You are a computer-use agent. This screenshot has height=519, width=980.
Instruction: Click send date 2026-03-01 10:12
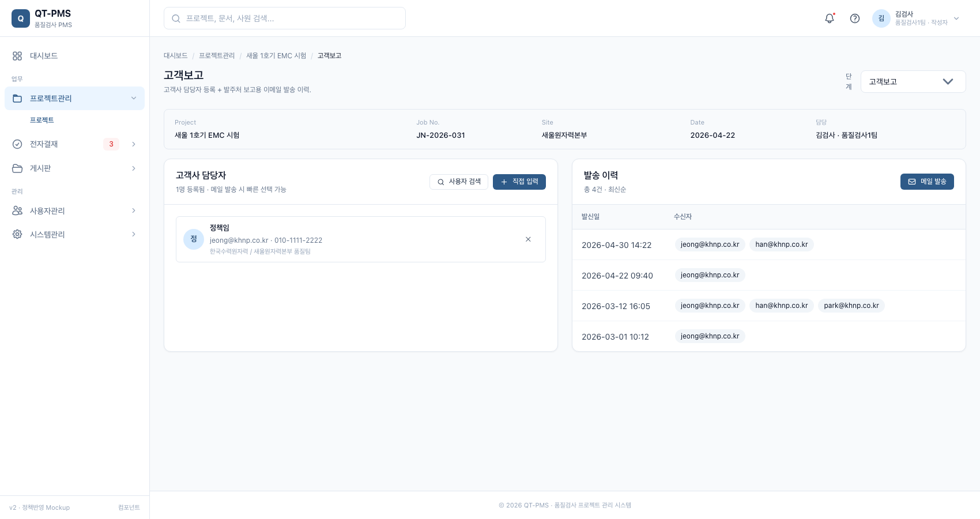[616, 337]
